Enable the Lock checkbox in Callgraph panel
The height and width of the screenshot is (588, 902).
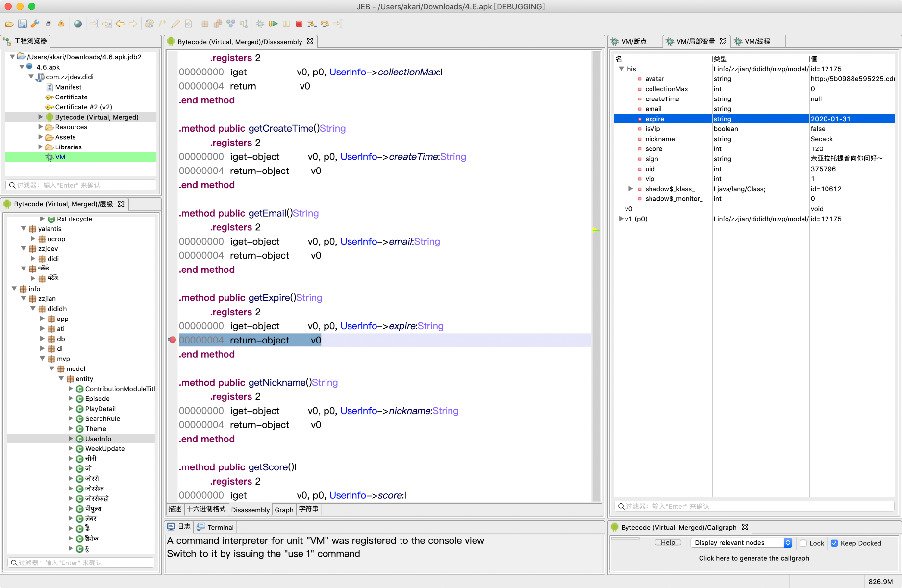[x=803, y=543]
